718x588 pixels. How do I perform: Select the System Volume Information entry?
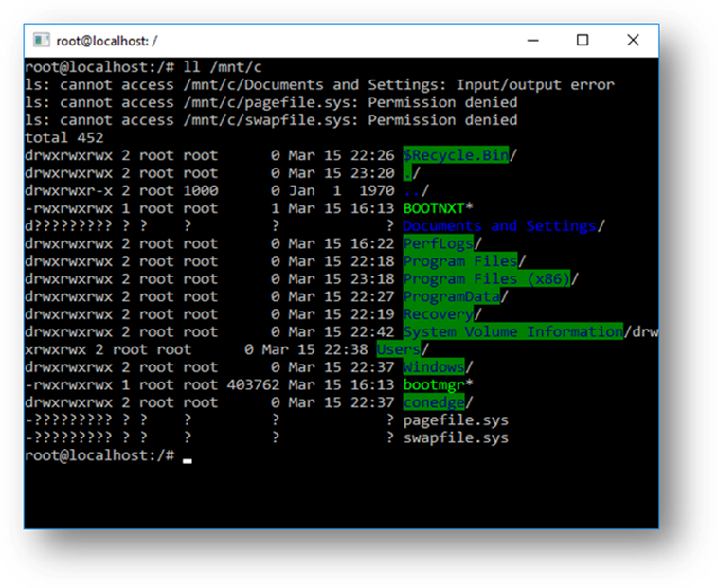coord(512,332)
